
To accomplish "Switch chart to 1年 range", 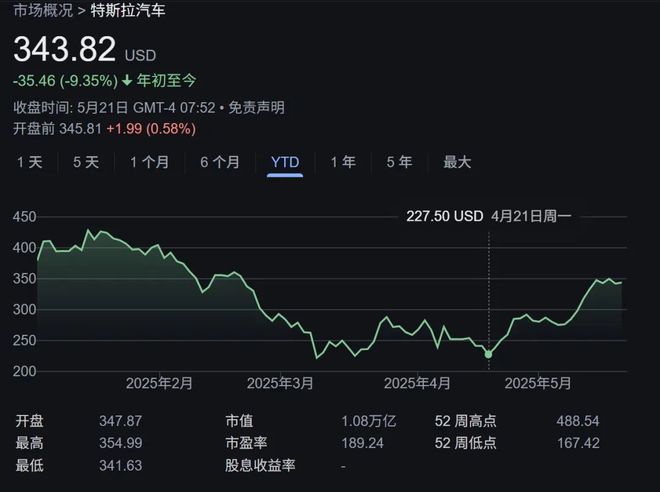I will [x=343, y=162].
